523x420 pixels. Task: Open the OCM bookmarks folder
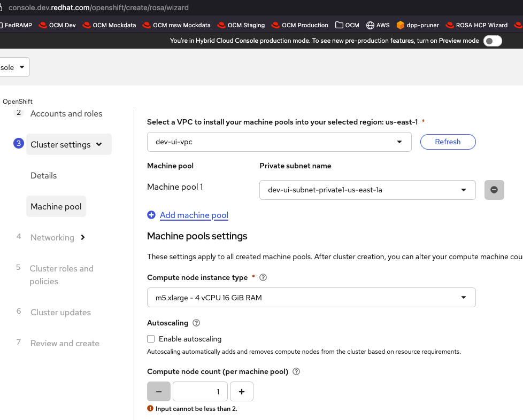coord(347,25)
